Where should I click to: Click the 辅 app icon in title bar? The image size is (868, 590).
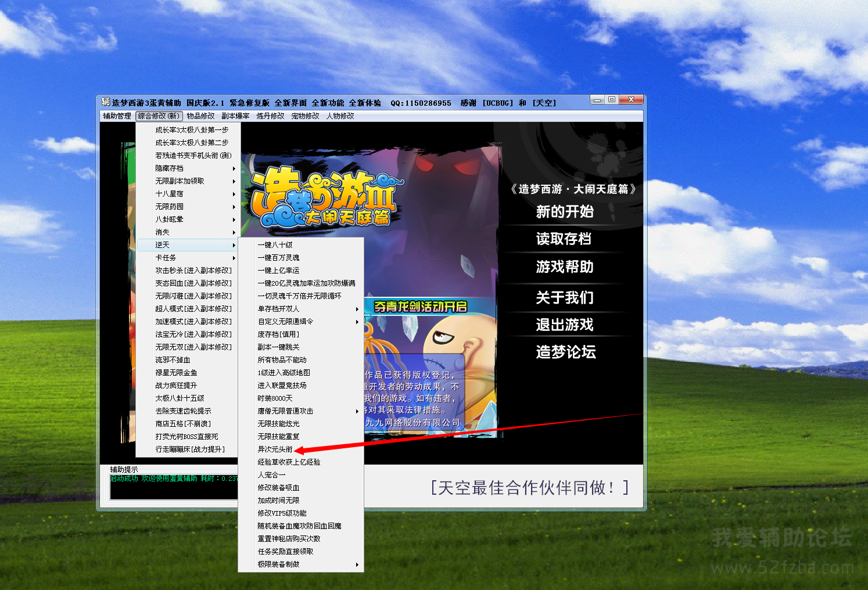pyautogui.click(x=106, y=102)
